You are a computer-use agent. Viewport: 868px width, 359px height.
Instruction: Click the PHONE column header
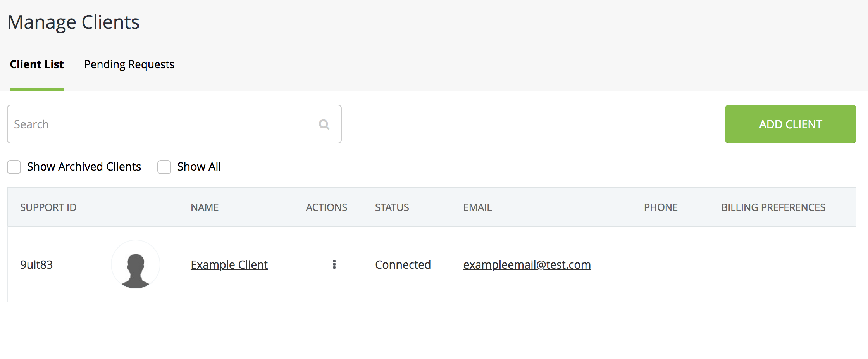661,207
